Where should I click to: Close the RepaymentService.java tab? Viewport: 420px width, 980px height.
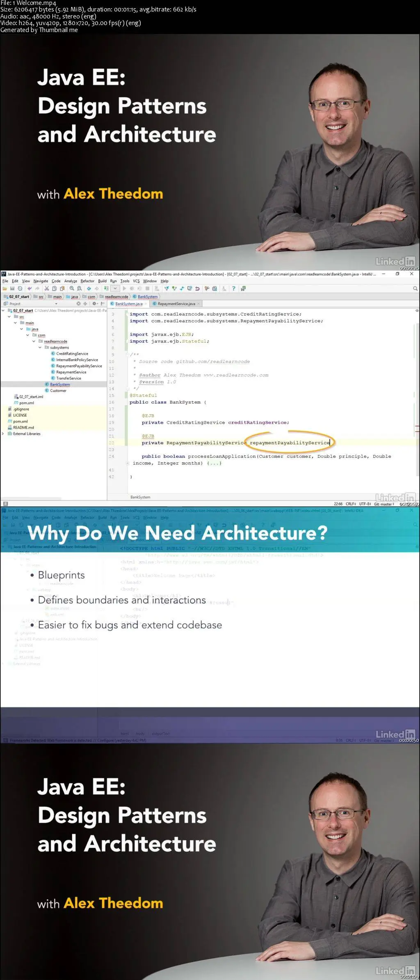pyautogui.click(x=199, y=304)
